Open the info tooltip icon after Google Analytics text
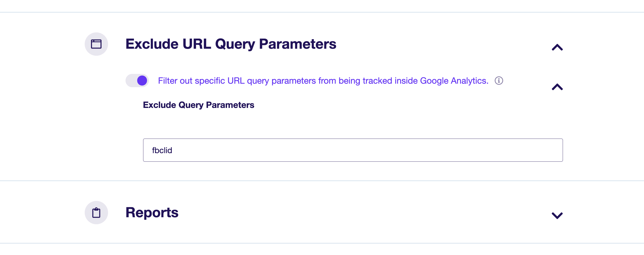 pos(499,81)
